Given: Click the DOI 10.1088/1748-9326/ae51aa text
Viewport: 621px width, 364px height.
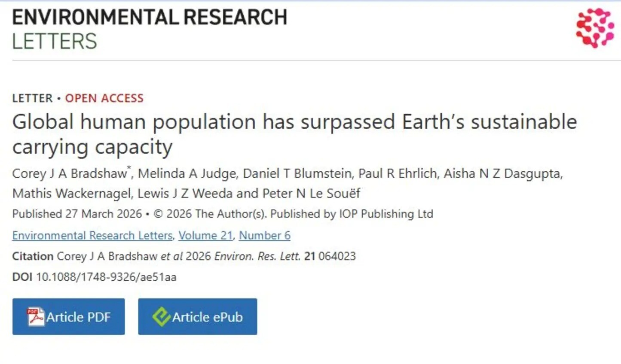Looking at the screenshot, I should point(106,277).
